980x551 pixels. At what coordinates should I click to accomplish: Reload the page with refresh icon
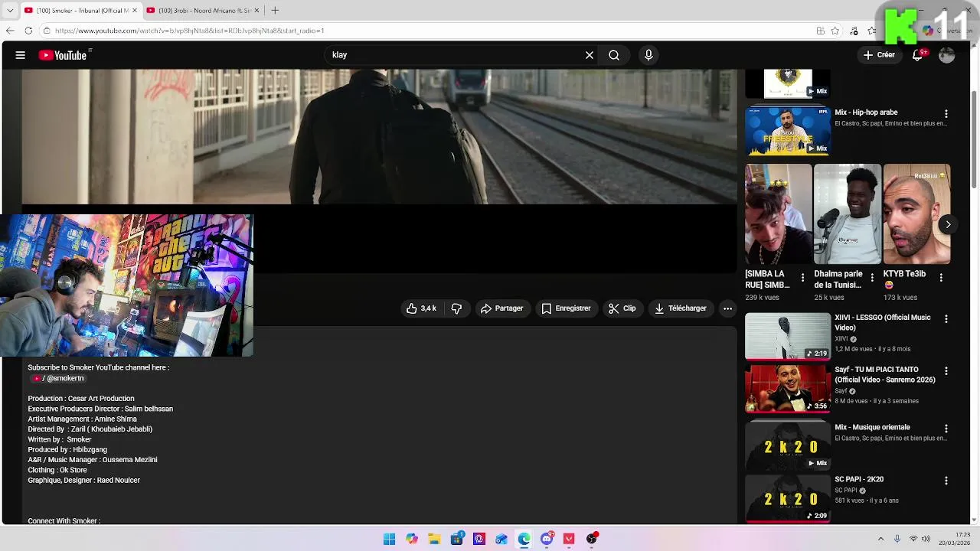pos(28,31)
